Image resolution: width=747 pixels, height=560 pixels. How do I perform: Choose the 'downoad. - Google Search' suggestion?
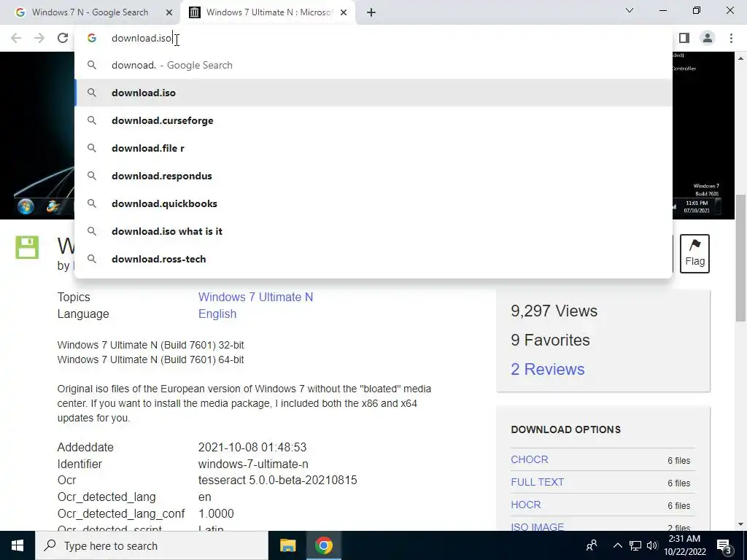tap(373, 65)
